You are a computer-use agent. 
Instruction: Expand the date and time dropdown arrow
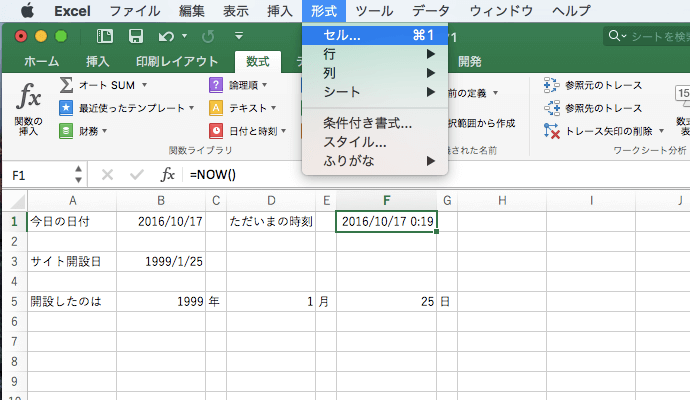(283, 131)
